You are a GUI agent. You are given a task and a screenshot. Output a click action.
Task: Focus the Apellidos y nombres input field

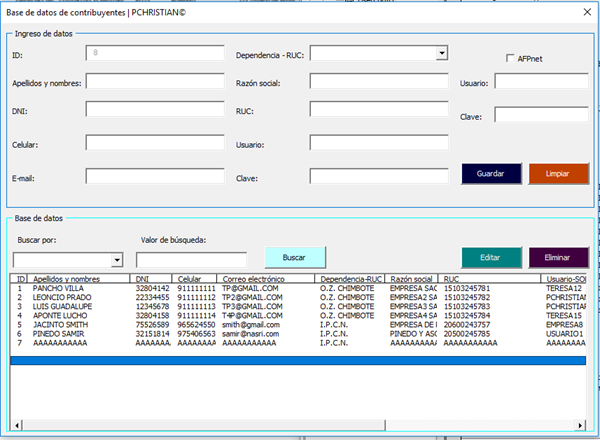(x=154, y=81)
